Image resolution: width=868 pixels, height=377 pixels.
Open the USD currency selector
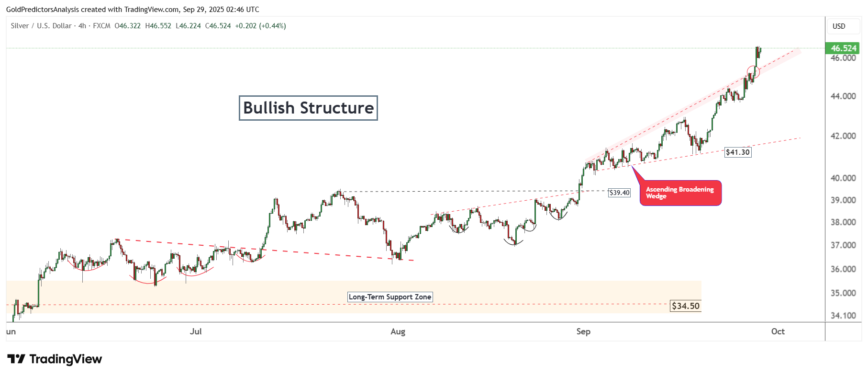click(x=839, y=26)
